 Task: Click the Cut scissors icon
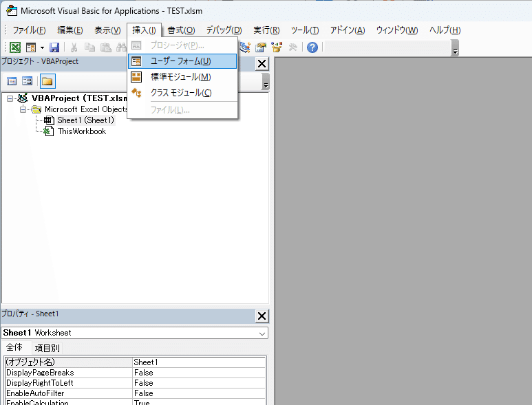pyautogui.click(x=74, y=47)
